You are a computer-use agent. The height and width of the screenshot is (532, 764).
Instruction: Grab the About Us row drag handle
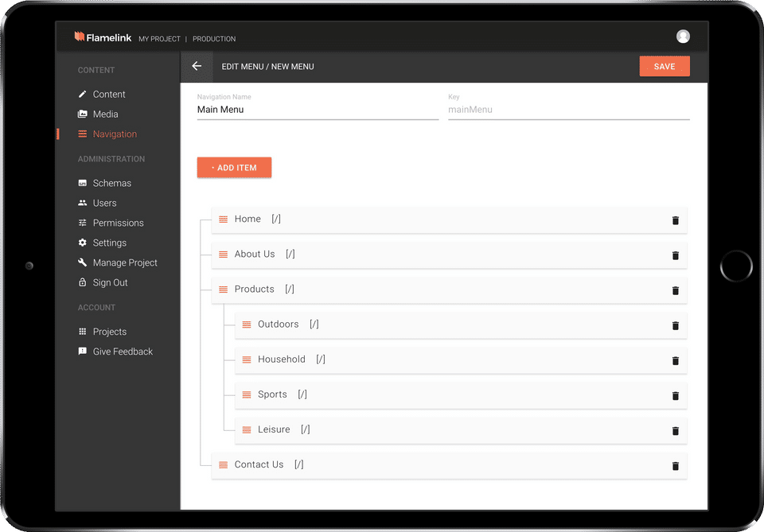pyautogui.click(x=223, y=254)
